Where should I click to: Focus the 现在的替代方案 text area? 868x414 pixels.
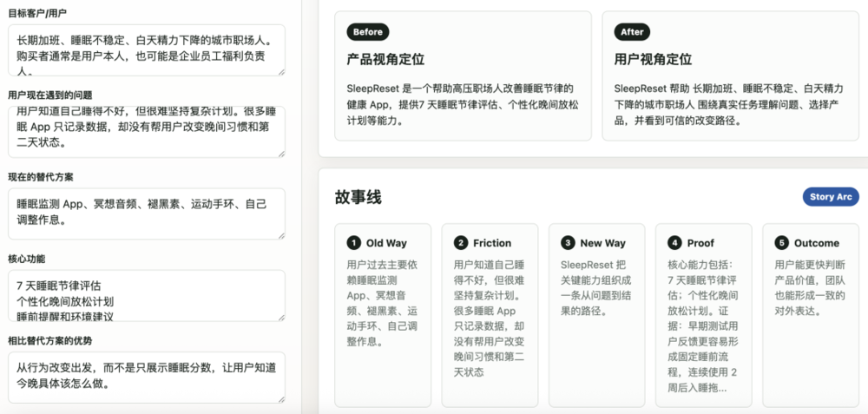coord(147,214)
